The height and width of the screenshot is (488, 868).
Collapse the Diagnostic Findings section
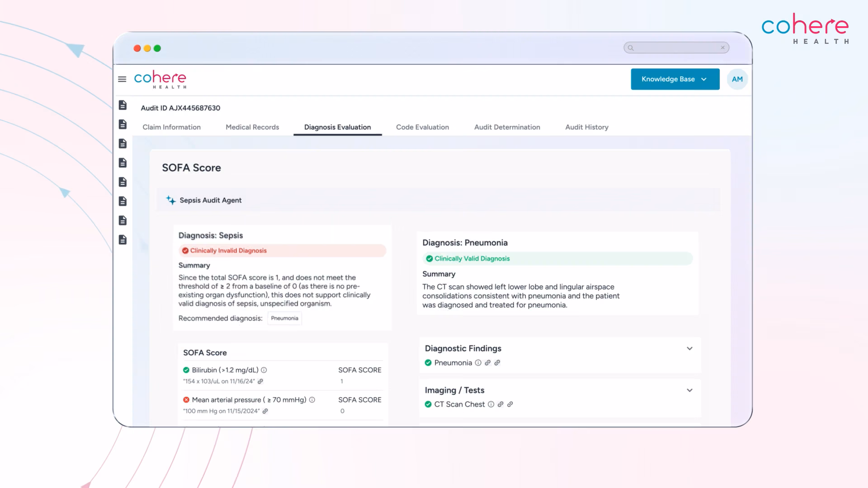click(689, 348)
